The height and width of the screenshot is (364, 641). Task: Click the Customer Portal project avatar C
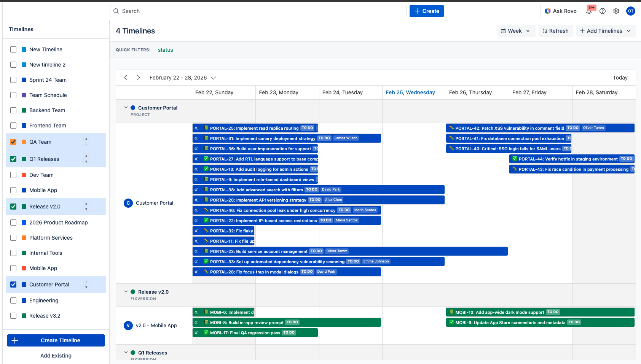(x=128, y=203)
